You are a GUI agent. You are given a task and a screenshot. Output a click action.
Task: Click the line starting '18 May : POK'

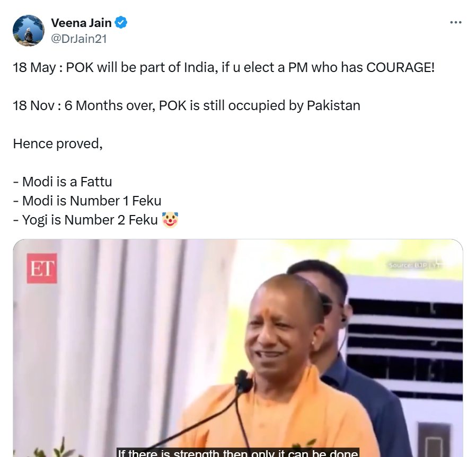(224, 67)
